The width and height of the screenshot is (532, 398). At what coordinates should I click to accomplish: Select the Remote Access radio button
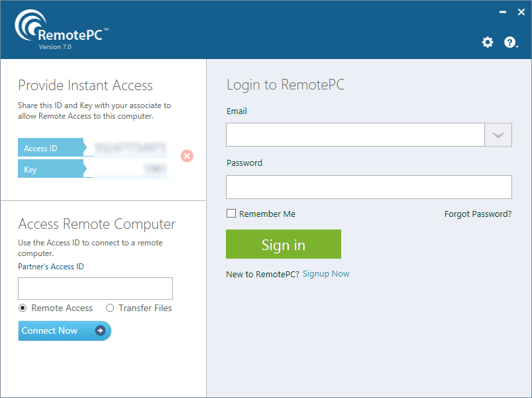pos(23,308)
